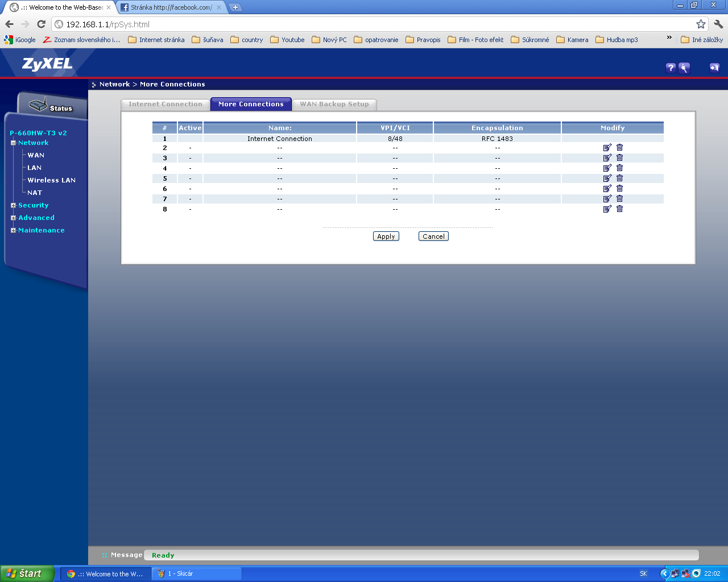728x582 pixels.
Task: Open Zoznam slovenského internetu bookmark
Action: tap(82, 40)
